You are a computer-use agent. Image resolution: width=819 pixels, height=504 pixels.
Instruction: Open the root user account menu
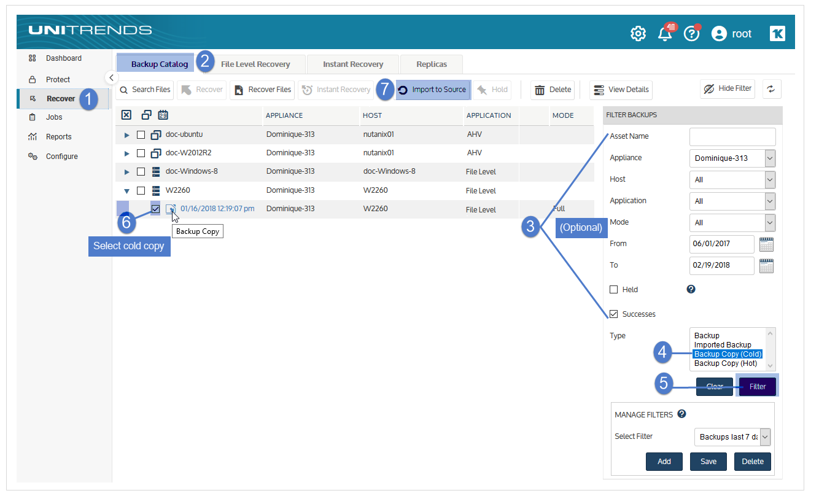[x=731, y=34]
